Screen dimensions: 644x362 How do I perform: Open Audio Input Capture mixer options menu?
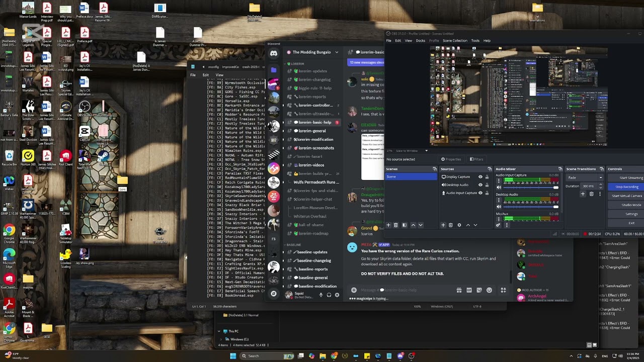(499, 180)
